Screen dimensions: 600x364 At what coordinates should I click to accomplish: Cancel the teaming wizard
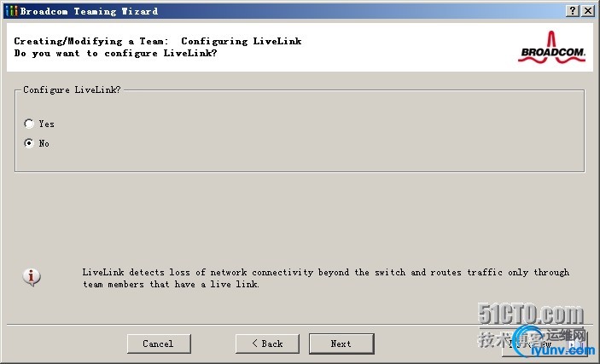click(x=159, y=344)
